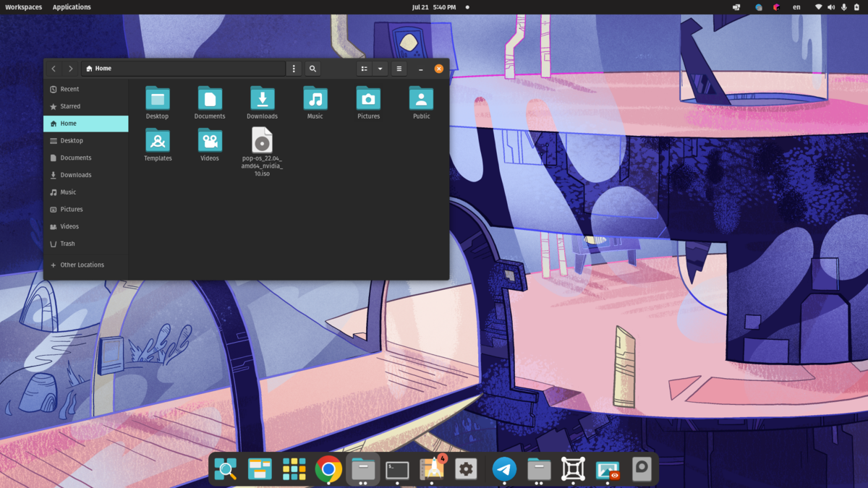Open the window tiling indicator in top bar
This screenshot has width=868, height=488.
736,7
